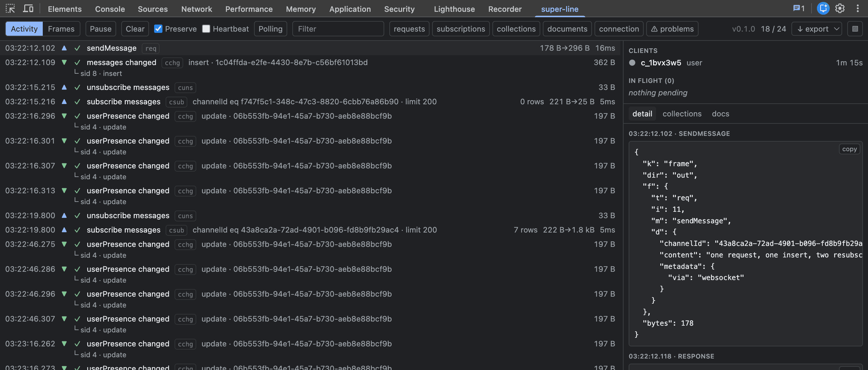This screenshot has width=868, height=370.
Task: Select client c_1bvx3w5
Action: pos(745,63)
